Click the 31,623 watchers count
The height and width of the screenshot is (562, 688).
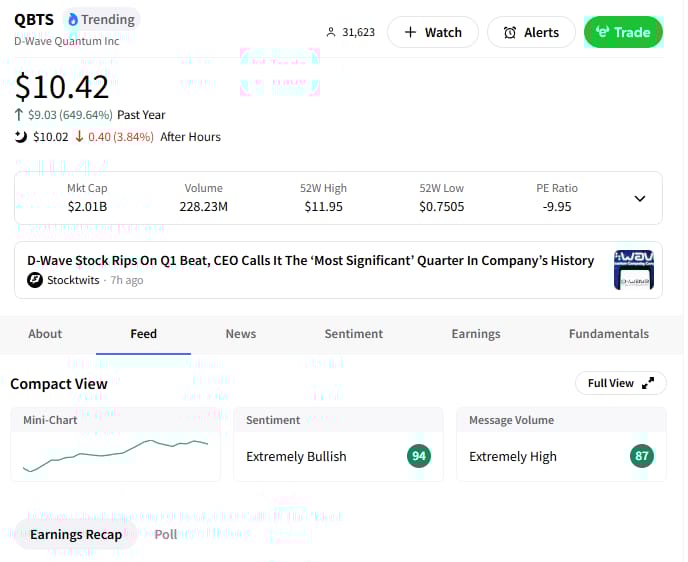(358, 32)
